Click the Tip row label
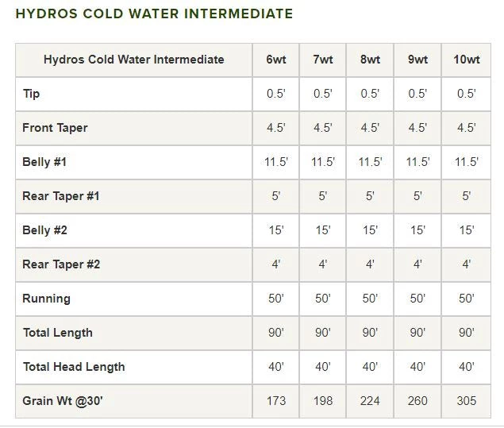This screenshot has height=428, width=504. (31, 94)
